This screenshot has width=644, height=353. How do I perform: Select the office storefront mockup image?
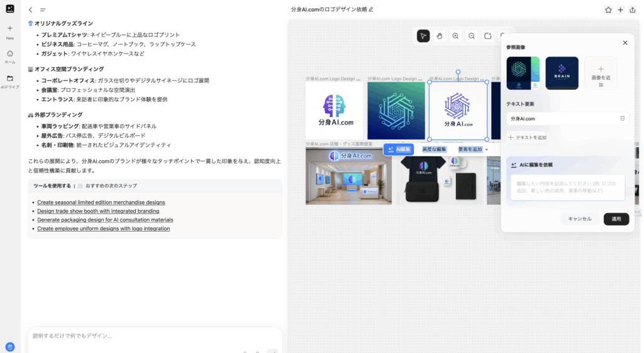click(x=348, y=176)
